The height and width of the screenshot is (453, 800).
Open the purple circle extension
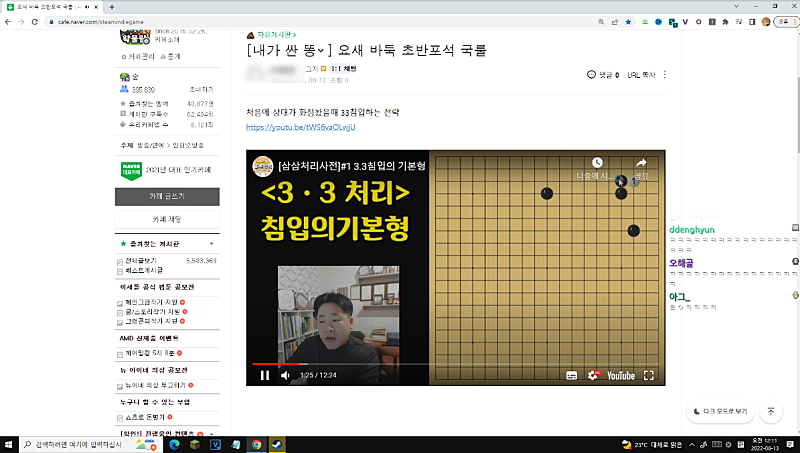pos(698,22)
